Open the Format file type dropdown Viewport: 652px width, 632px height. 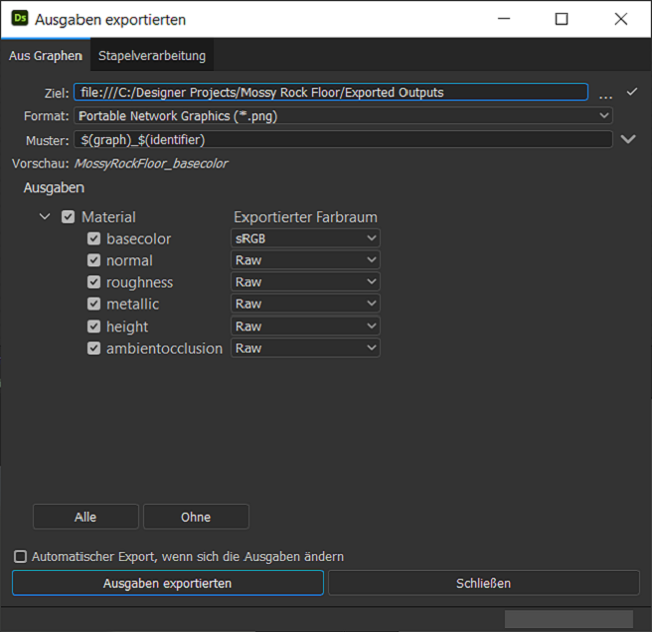click(x=344, y=116)
